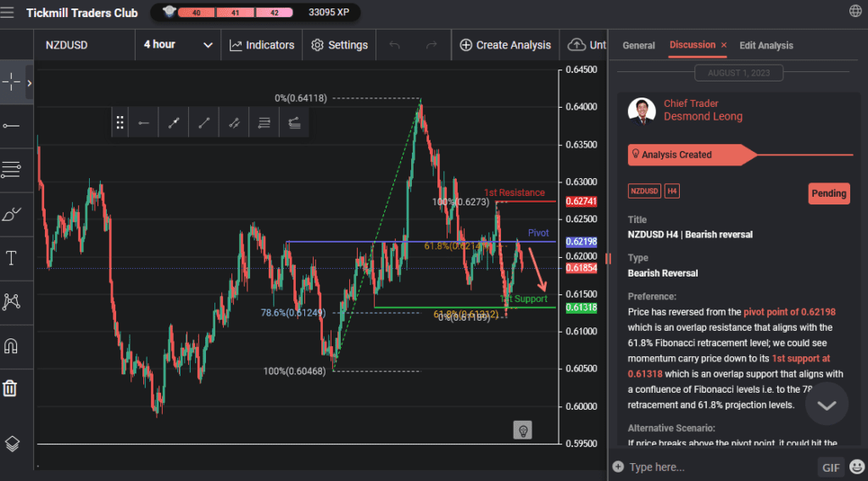Viewport: 868px width, 481px height.
Task: Grab the floating line toolbar drag handle
Action: 120,123
